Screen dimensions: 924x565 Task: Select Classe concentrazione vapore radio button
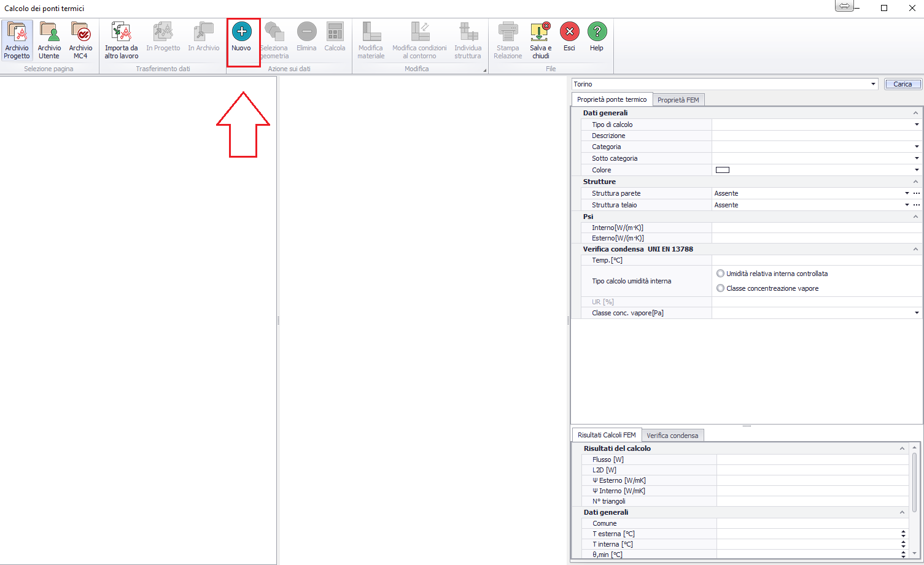click(720, 288)
